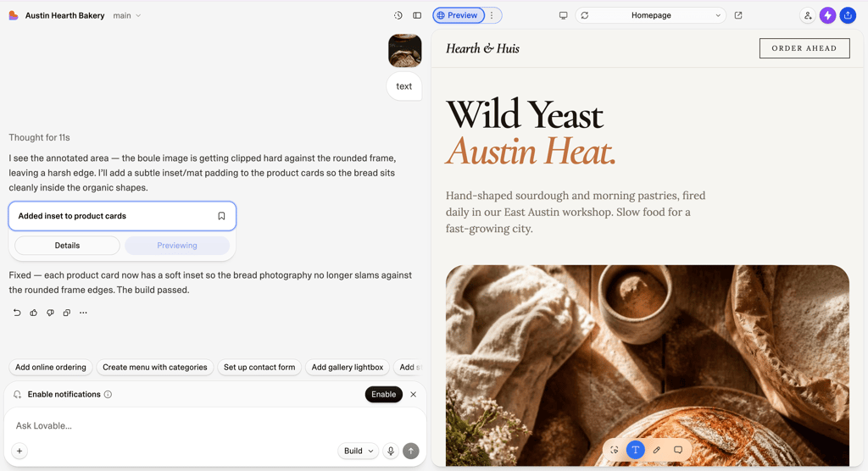
Task: Click the 'text' chat message bubble
Action: point(404,86)
